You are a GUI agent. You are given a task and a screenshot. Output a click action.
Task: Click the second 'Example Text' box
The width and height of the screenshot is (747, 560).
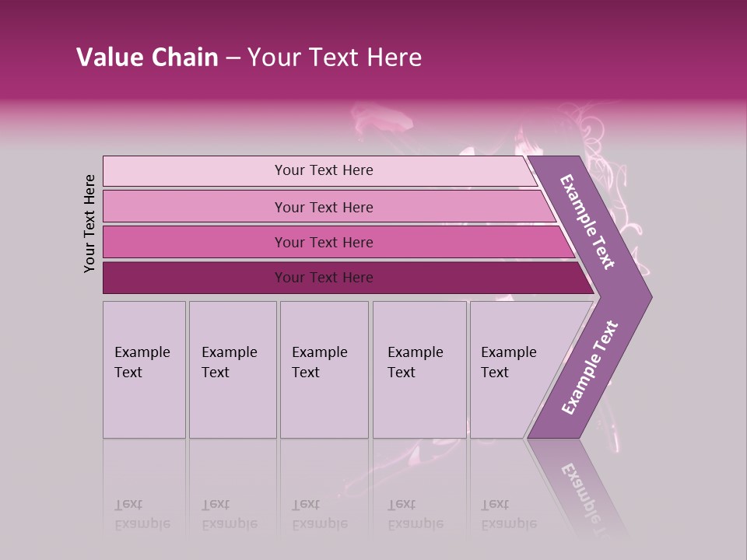(x=232, y=369)
